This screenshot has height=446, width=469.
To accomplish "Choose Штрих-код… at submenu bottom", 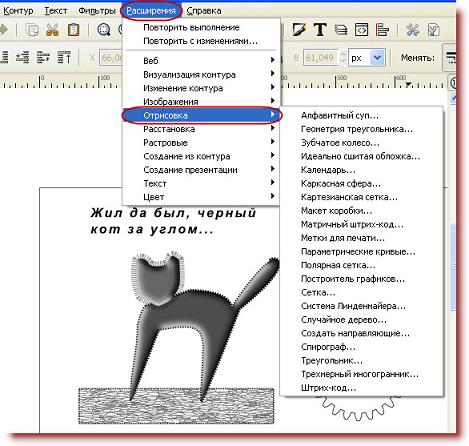I will (362, 388).
